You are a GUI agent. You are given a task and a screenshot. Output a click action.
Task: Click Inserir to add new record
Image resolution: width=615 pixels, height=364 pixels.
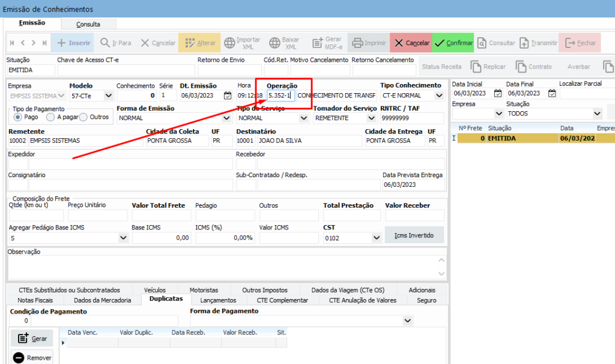tap(74, 43)
